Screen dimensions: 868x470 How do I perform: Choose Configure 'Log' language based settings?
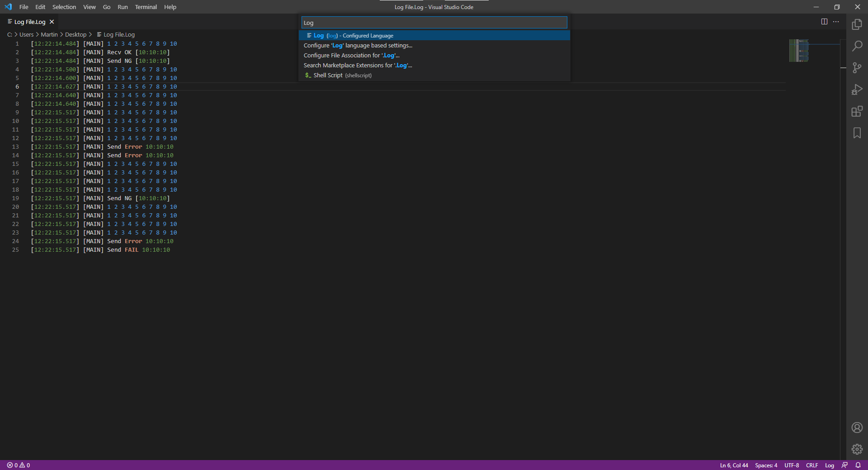pos(434,45)
